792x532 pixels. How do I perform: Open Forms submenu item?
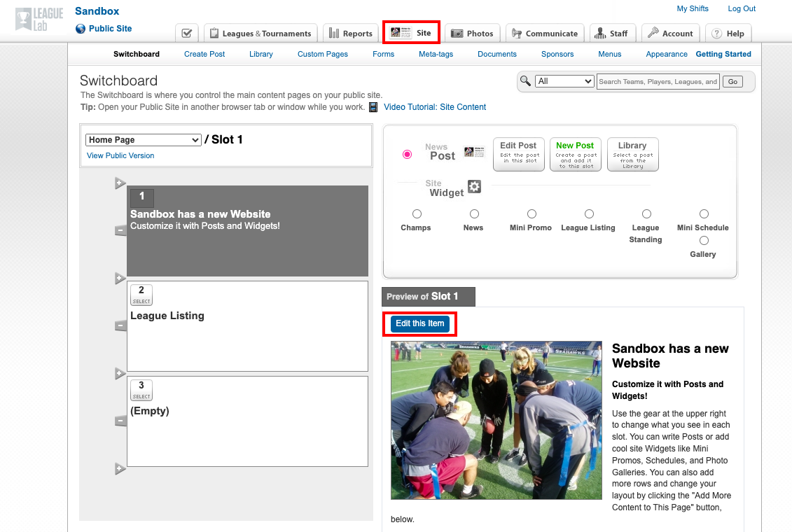tap(383, 54)
